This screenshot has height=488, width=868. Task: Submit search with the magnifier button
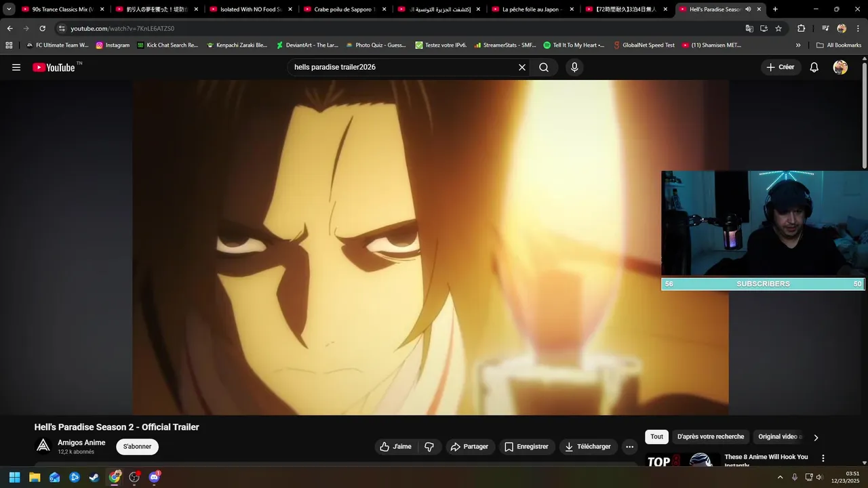[544, 67]
